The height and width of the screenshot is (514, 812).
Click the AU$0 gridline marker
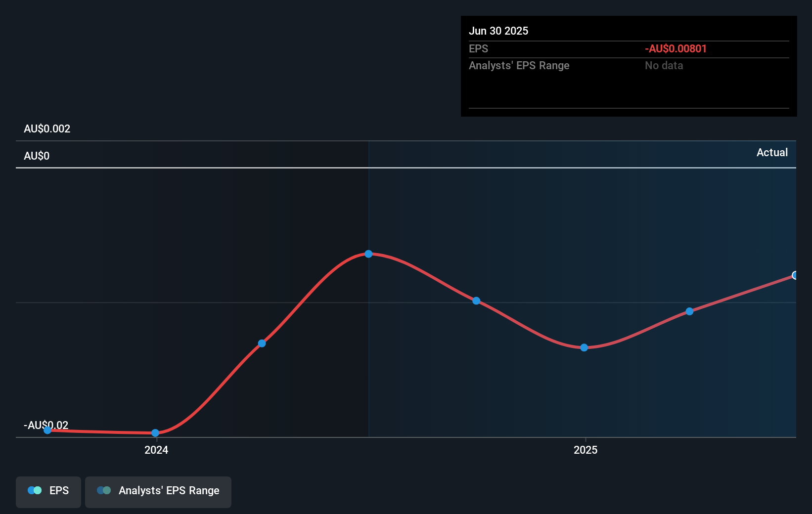tap(36, 156)
